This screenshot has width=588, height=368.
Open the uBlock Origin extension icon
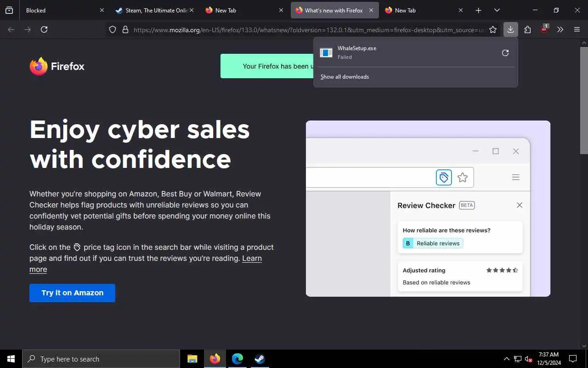click(x=544, y=29)
